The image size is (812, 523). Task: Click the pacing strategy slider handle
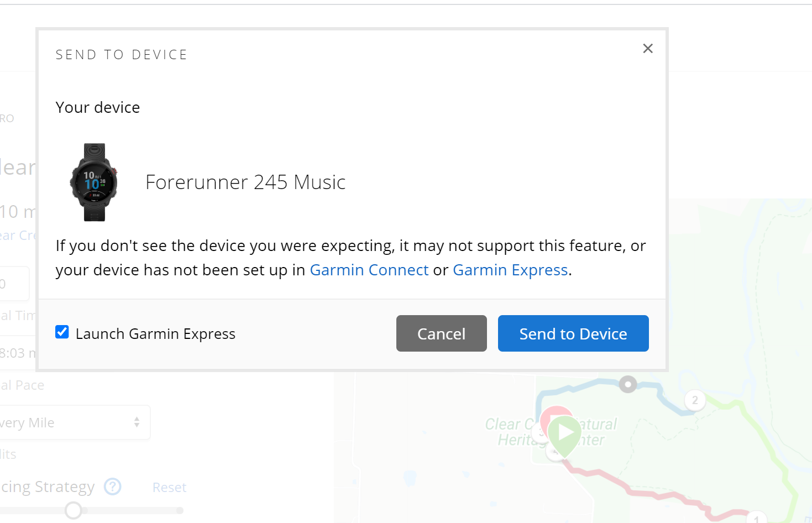point(73,510)
